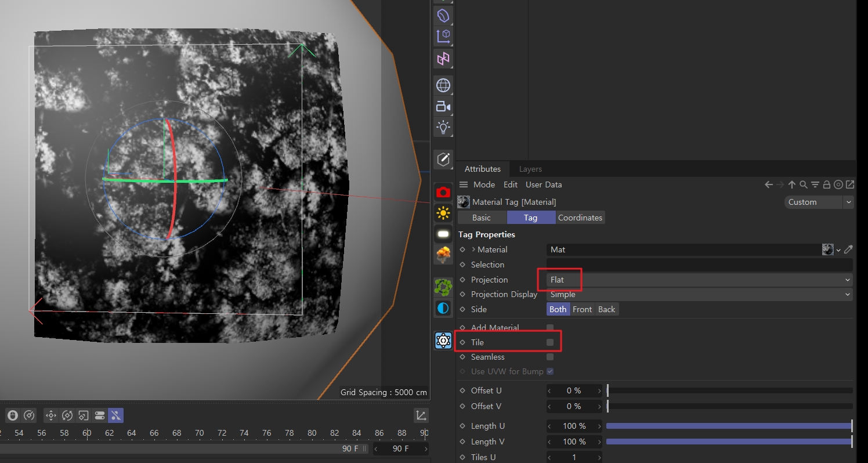Open the User Data menu
868x463 pixels.
pyautogui.click(x=544, y=185)
